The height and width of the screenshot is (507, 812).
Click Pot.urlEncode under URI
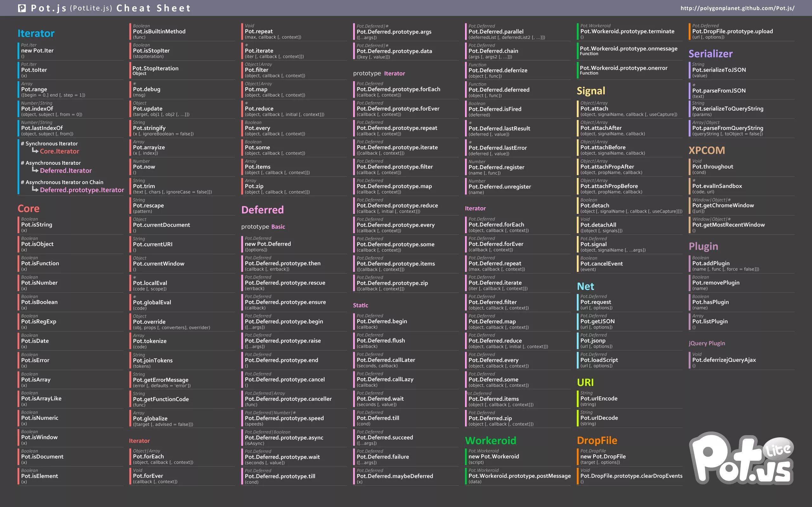pos(599,398)
